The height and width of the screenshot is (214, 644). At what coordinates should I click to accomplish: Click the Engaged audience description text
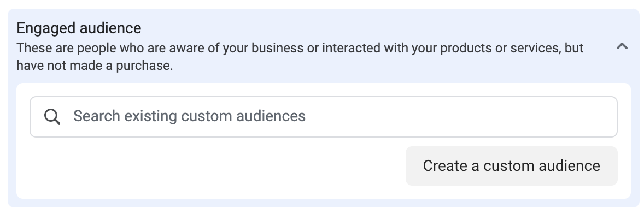click(300, 57)
